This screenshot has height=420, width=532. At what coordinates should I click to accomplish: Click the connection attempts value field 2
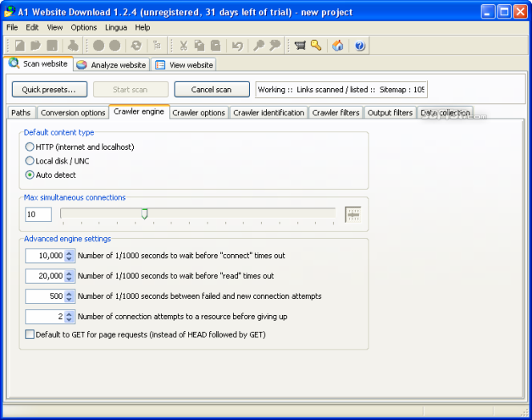pos(45,317)
